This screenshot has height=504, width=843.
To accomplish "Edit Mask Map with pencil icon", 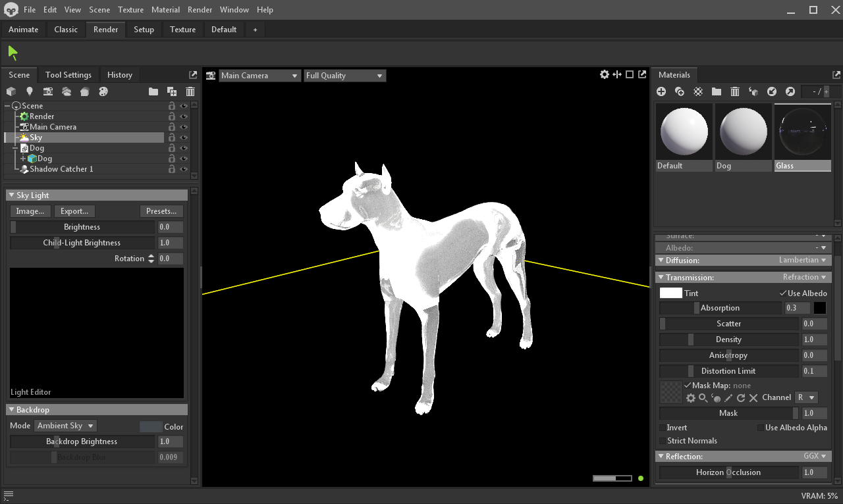I will [728, 398].
